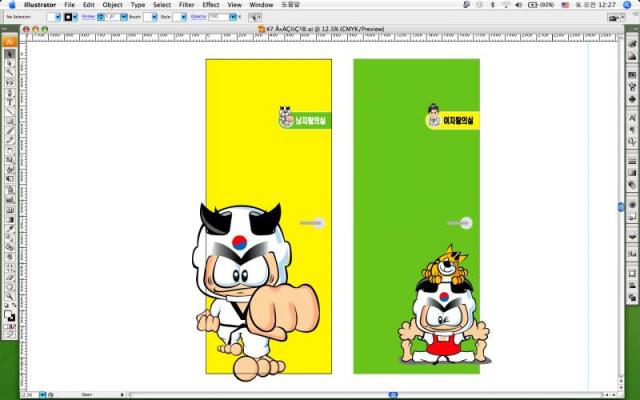The height and width of the screenshot is (400, 640).
Task: Open the Apple menu
Action: click(x=12, y=5)
